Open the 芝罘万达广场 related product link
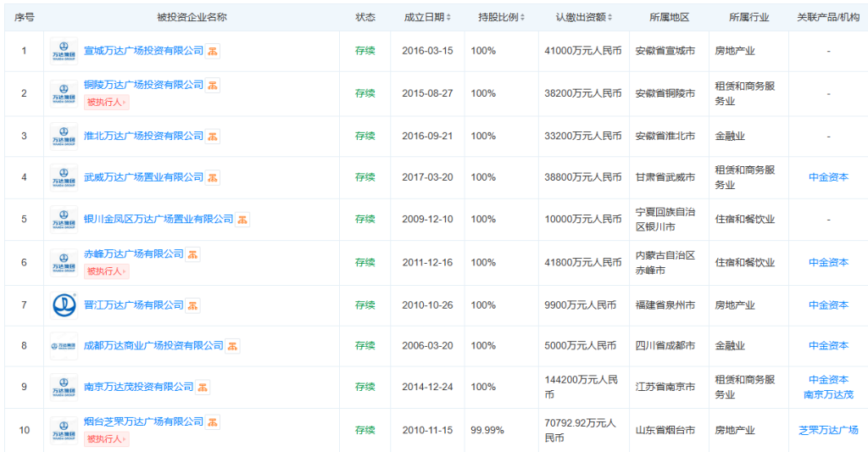 coord(828,430)
